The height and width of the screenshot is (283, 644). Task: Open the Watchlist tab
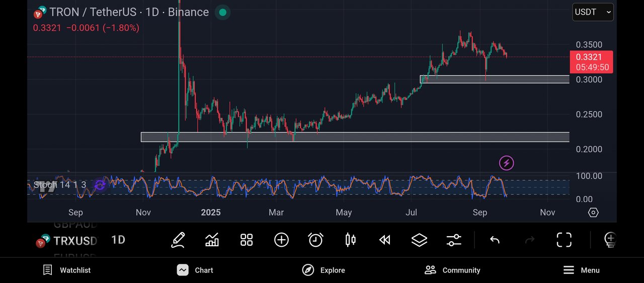[x=67, y=270]
